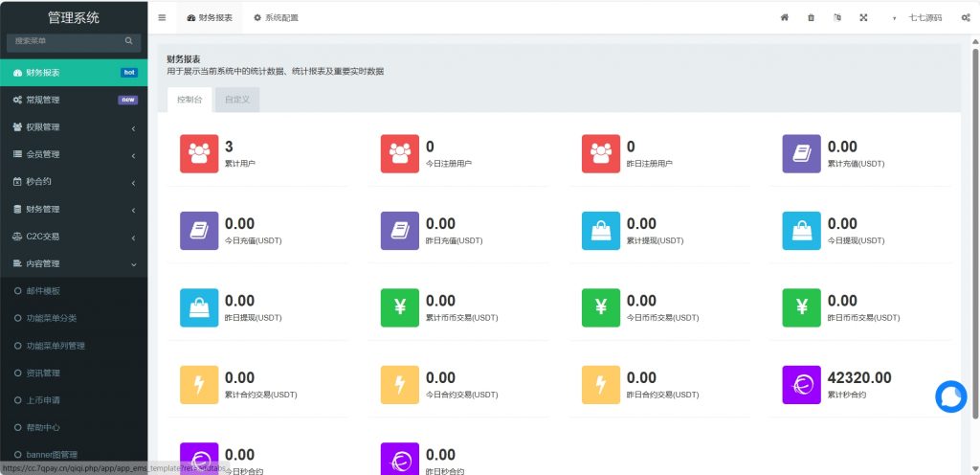Click the new badge on 常规管理
This screenshot has height=475, width=980.
tap(127, 100)
